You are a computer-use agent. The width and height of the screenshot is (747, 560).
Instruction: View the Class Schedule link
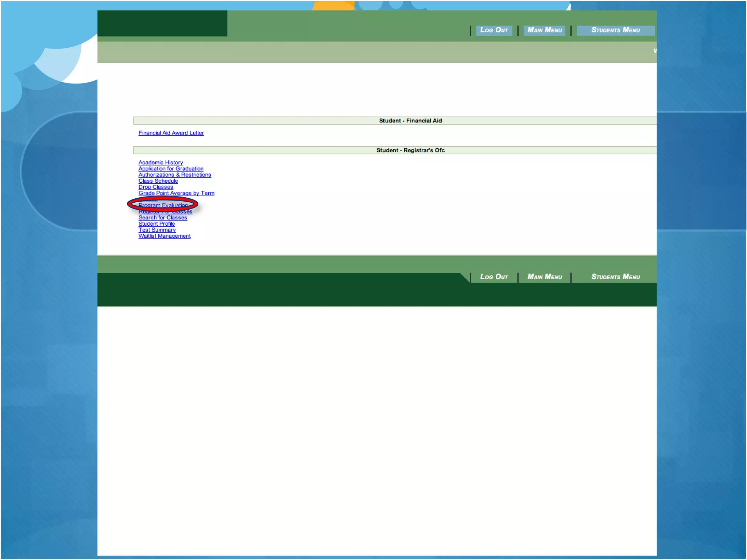click(x=158, y=181)
